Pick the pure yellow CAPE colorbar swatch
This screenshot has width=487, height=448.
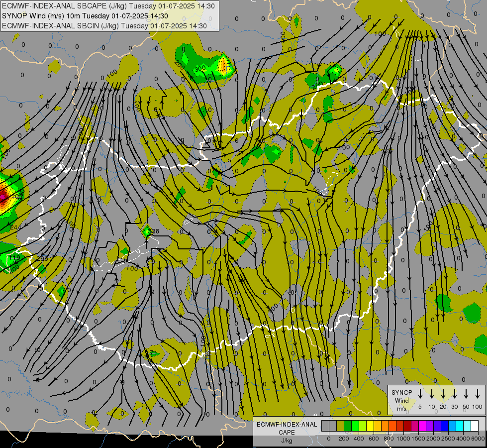pos(370,426)
